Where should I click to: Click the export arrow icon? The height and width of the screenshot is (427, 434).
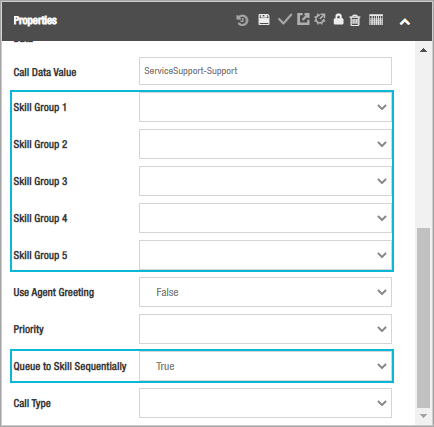tap(303, 19)
